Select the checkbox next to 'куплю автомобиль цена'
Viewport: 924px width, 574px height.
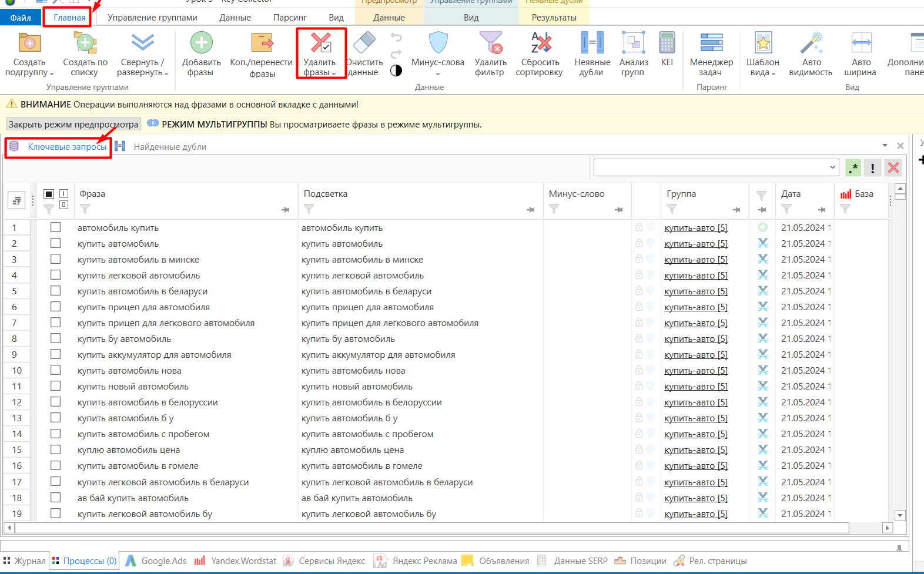[x=55, y=449]
